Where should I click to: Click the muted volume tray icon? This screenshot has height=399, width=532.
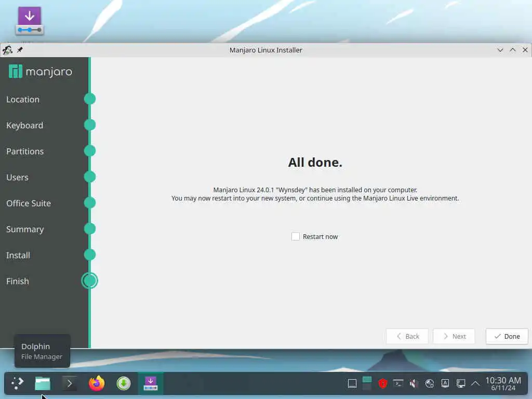[413, 383]
